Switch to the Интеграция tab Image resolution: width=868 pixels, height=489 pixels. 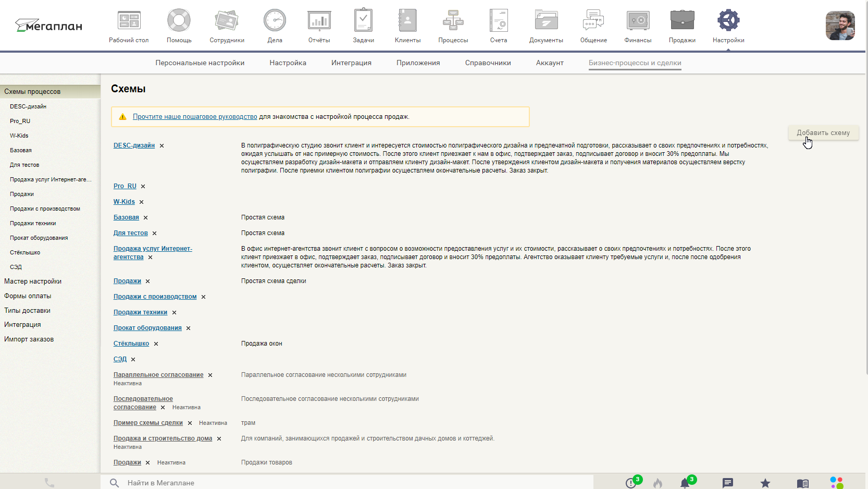click(x=351, y=63)
